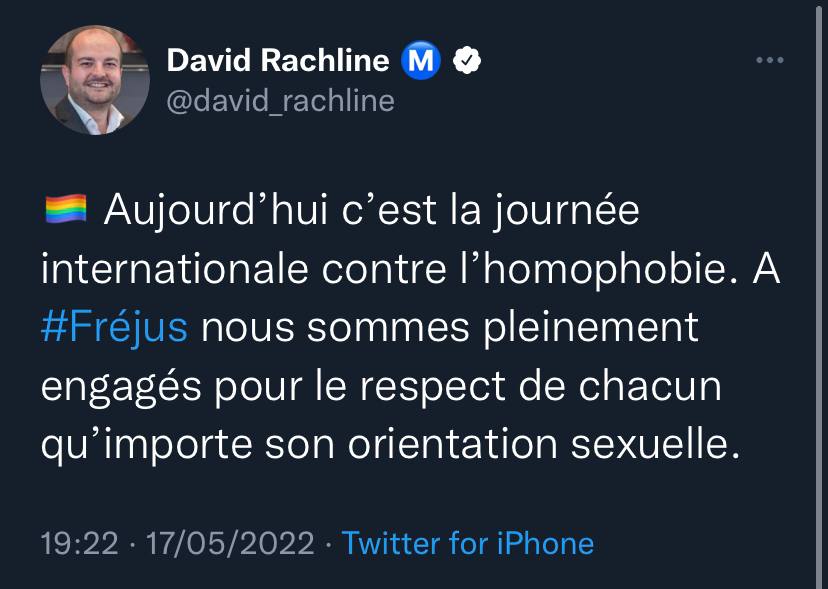Click the word "pleinement" in the tweet
828x589 pixels.
click(590, 328)
